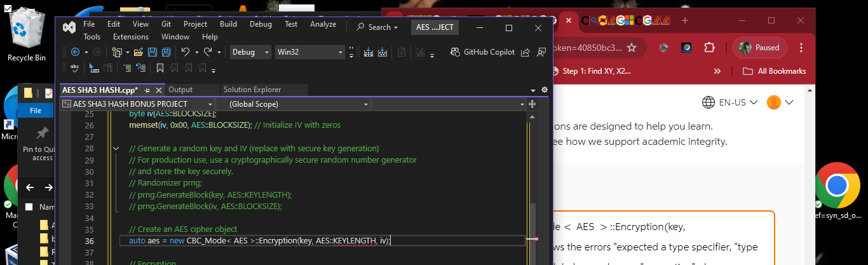Save the current file with Save icon
The width and height of the screenshot is (868, 265).
click(153, 52)
